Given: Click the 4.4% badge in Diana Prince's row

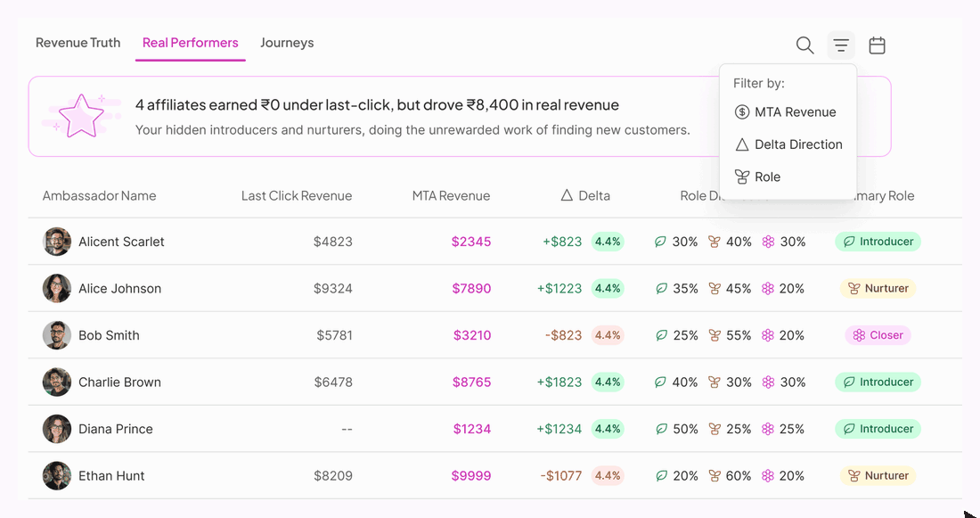Looking at the screenshot, I should (608, 429).
